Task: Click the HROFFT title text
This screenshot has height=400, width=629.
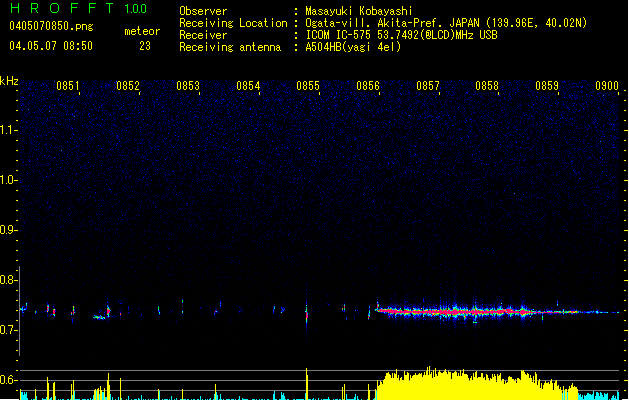Action: (59, 9)
